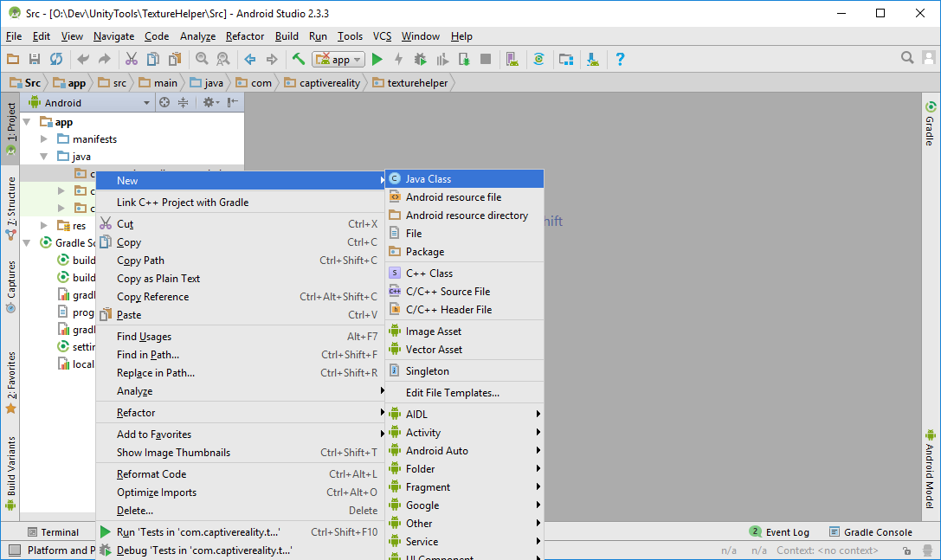Image resolution: width=941 pixels, height=560 pixels.
Task: Open the Build menu in the menu bar
Action: [x=287, y=36]
